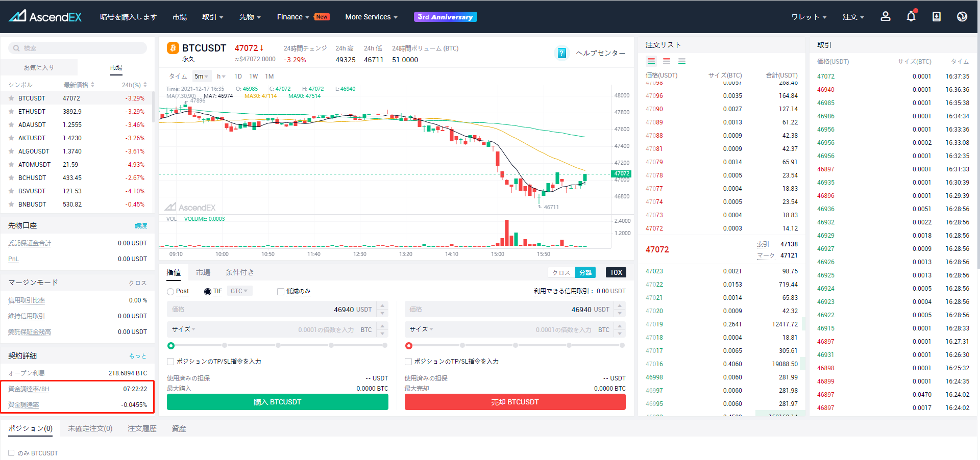The height and width of the screenshot is (460, 980).
Task: Favorite BTCUSDT with its star icon
Action: (11, 98)
